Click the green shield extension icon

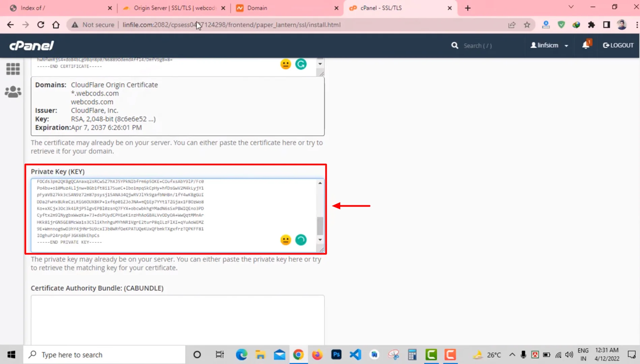click(561, 25)
